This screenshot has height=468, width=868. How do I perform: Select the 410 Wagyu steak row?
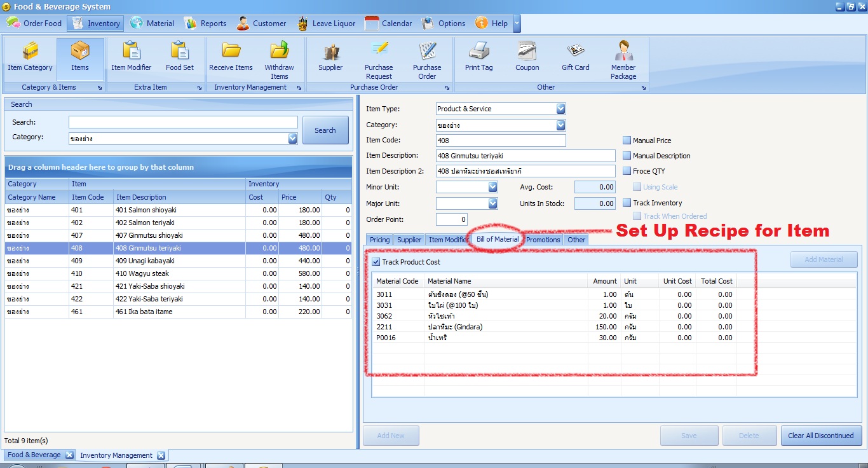178,273
